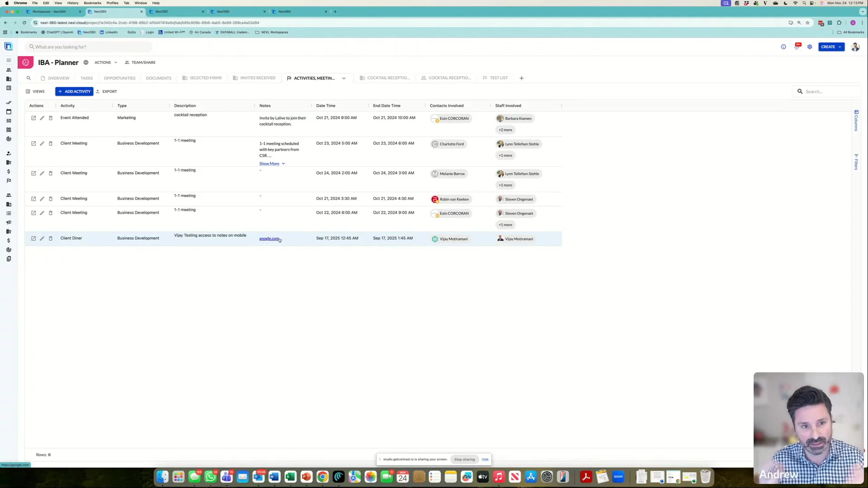The image size is (868, 488).
Task: Click the globe icon next to IBA - Planner
Action: tap(86, 62)
